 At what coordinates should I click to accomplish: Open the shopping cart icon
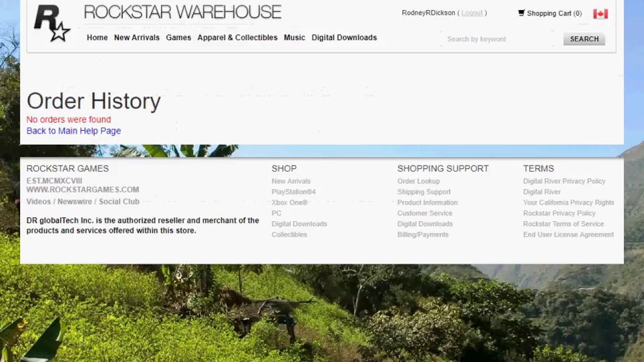(521, 13)
